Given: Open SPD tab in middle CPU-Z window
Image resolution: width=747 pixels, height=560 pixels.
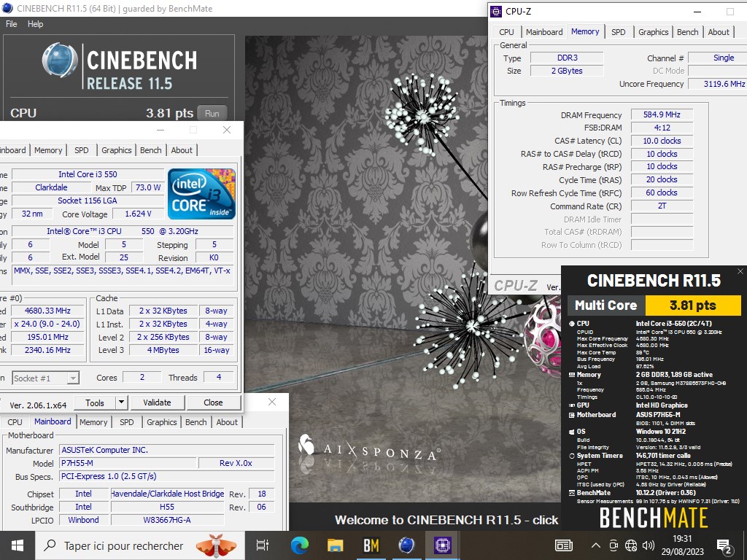Looking at the screenshot, I should click(x=82, y=150).
